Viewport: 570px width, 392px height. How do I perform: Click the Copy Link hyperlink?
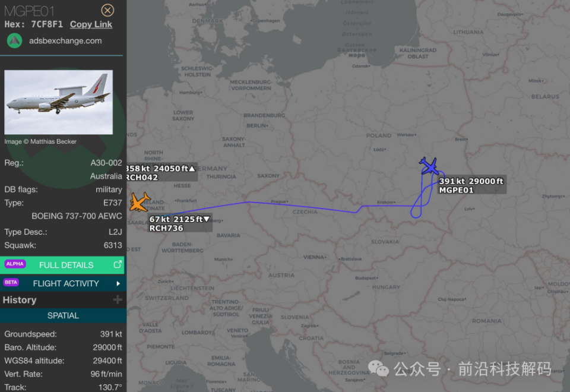tap(91, 24)
